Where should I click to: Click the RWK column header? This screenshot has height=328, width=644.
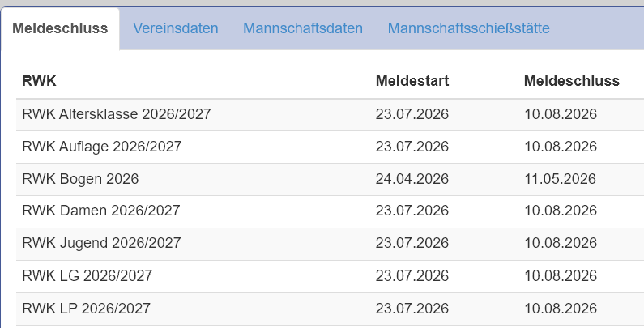point(39,81)
